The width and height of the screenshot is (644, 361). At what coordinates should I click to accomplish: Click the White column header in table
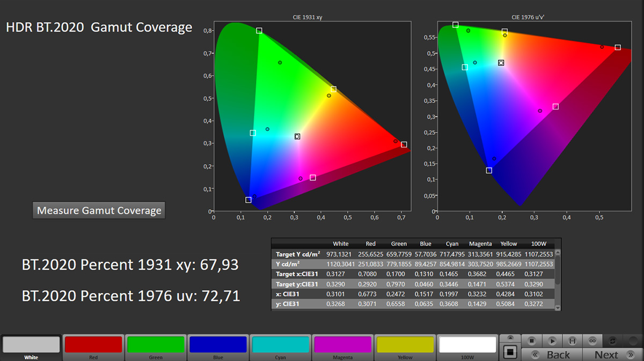[x=340, y=244]
